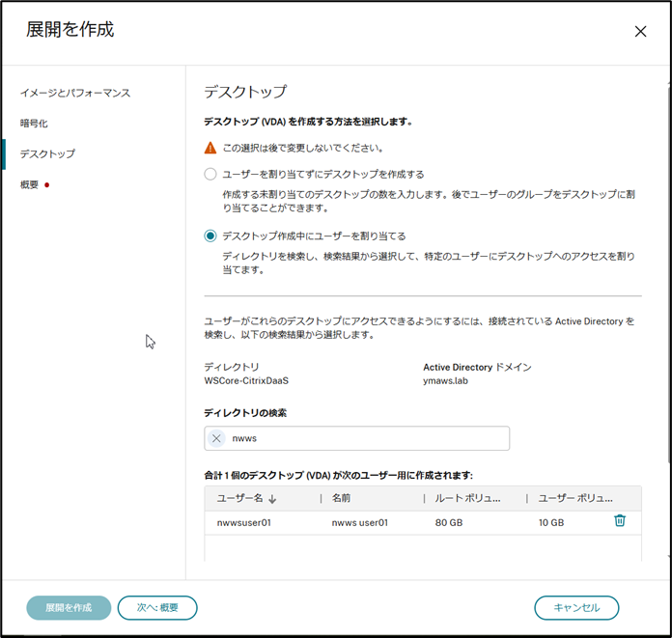Clear the directory search field X icon
The image size is (672, 638).
coord(216,438)
